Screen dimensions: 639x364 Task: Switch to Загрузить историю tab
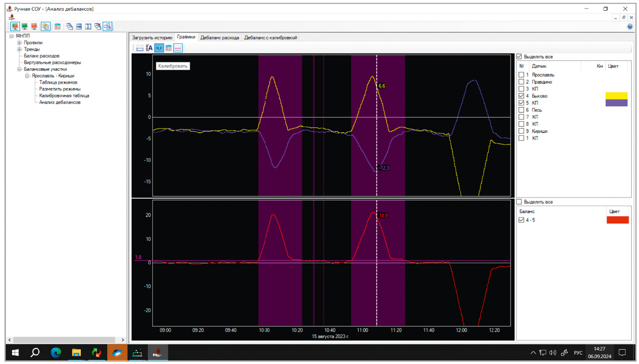click(152, 38)
